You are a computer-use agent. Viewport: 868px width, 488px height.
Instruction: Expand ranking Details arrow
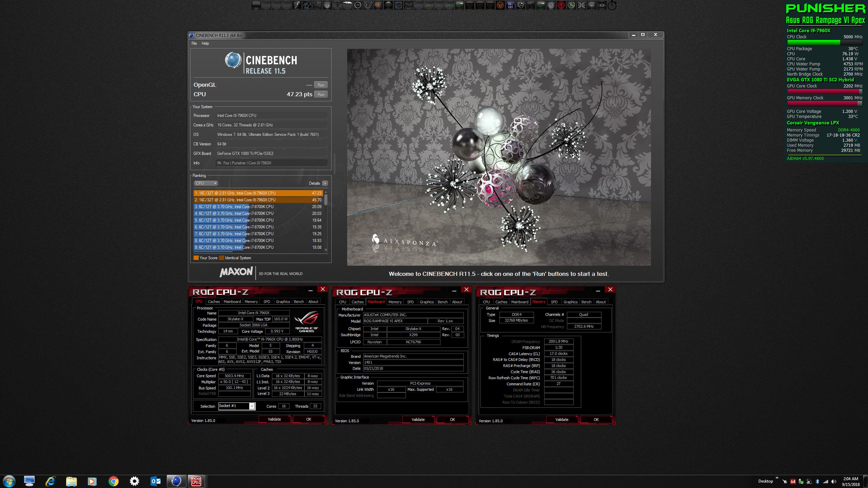point(325,183)
